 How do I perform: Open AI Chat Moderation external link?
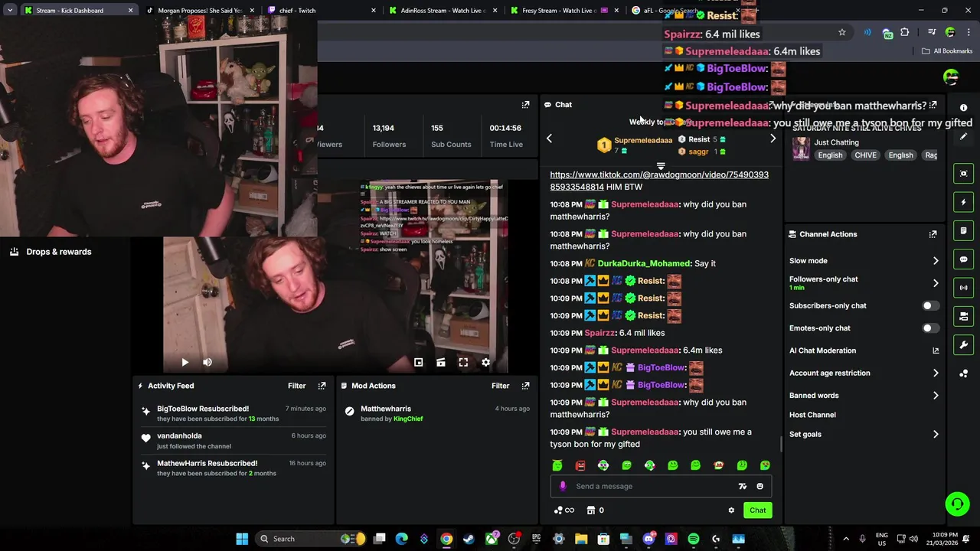coord(936,350)
